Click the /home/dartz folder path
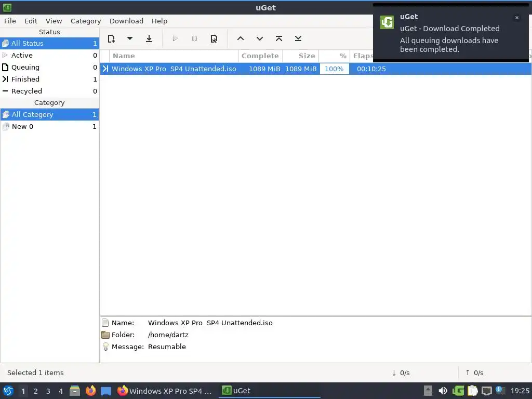Screen dimensions: 532x399 pos(168,335)
